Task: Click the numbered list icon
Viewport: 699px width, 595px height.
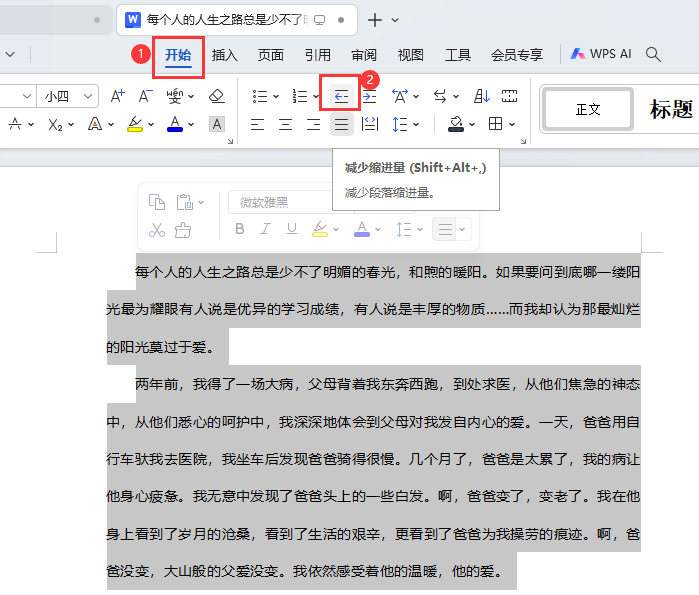Action: (300, 96)
